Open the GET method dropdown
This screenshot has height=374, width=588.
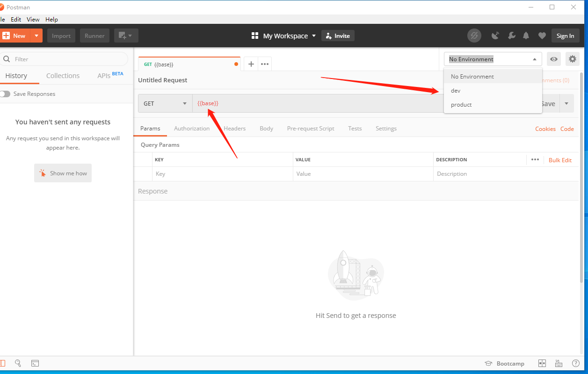pyautogui.click(x=165, y=103)
